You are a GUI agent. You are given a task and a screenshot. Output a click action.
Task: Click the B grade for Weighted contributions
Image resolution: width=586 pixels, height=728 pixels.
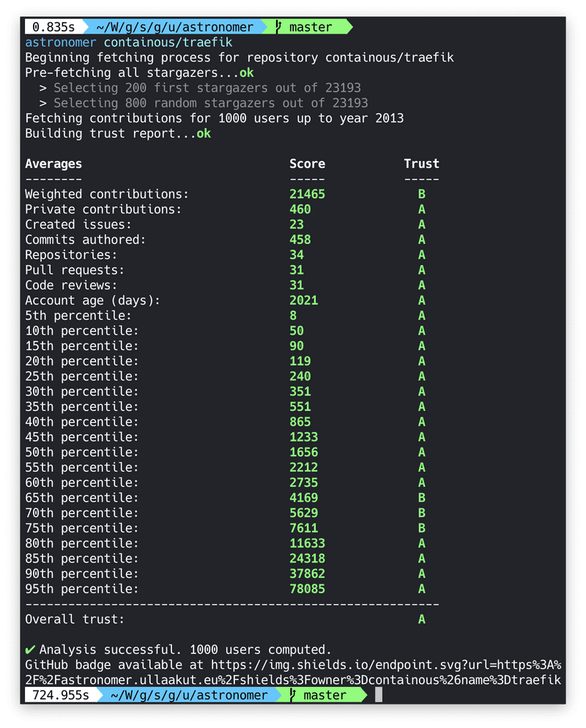pos(422,194)
